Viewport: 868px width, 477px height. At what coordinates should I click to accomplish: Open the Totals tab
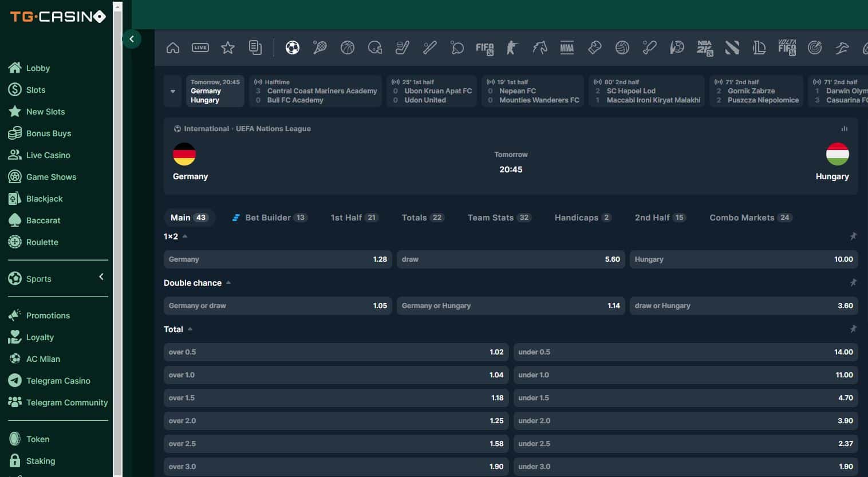tap(423, 218)
